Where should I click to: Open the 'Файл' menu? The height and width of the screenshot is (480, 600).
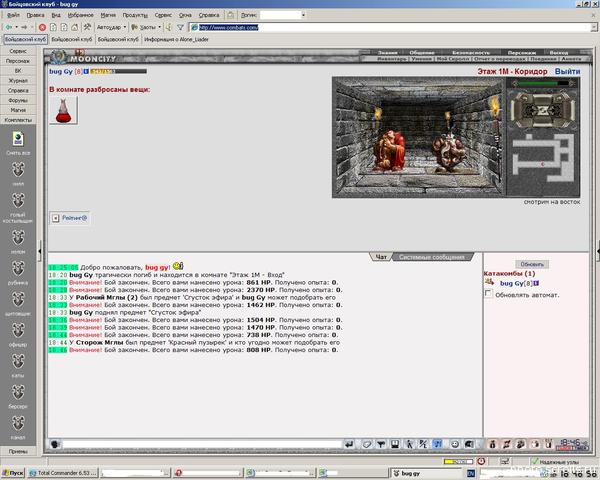tap(13, 15)
